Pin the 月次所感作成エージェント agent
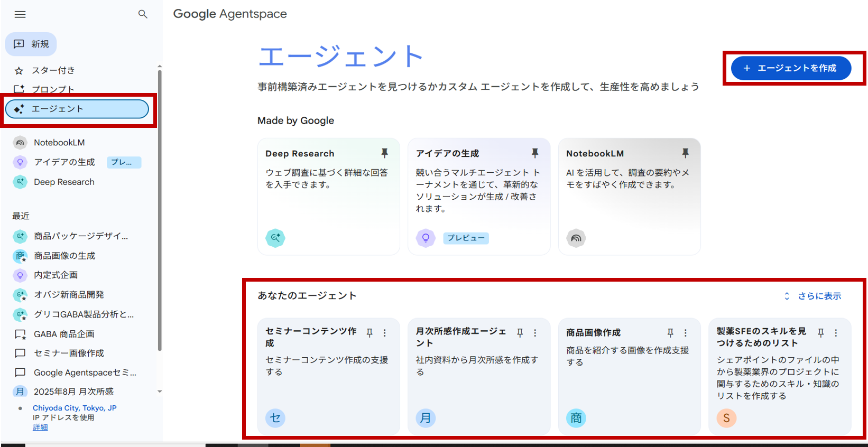The image size is (868, 447). tap(520, 333)
